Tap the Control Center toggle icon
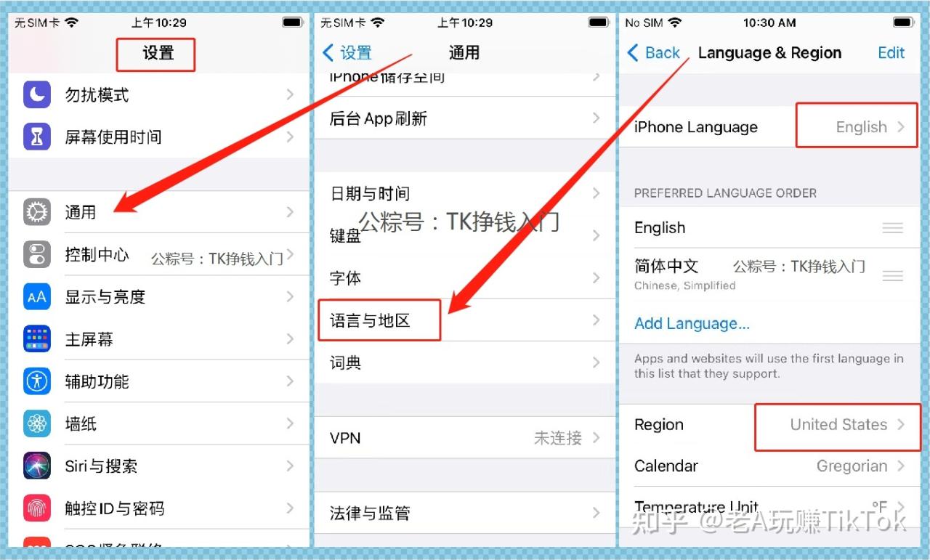The height and width of the screenshot is (560, 930). tap(37, 254)
